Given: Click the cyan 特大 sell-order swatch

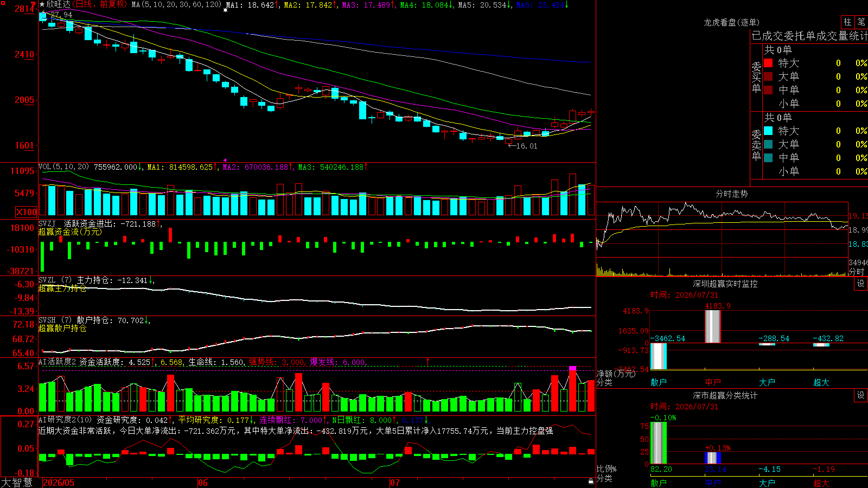Looking at the screenshot, I should [768, 131].
